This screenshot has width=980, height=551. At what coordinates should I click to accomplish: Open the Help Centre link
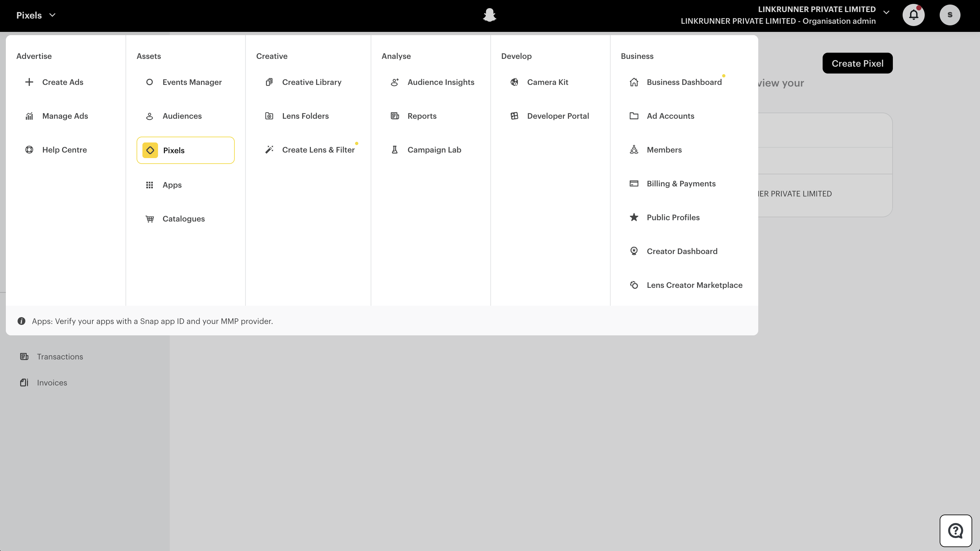tap(64, 150)
